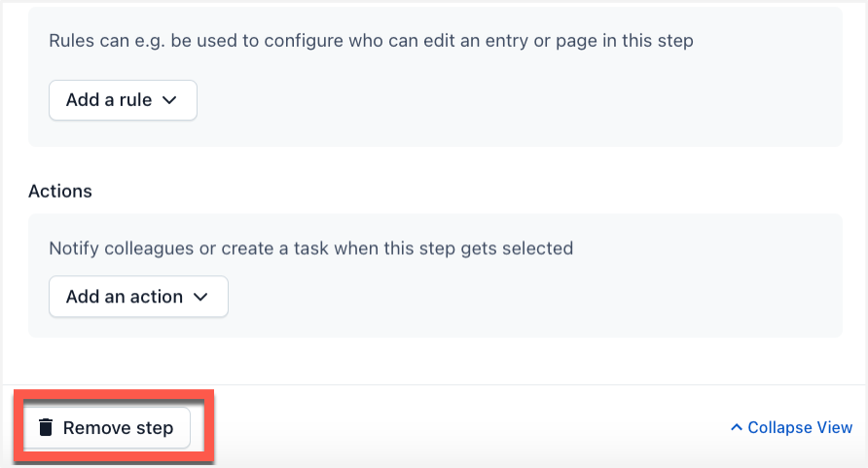Click the upward chevron icon next to Collapse View
Screen dimensions: 868x468
point(737,427)
